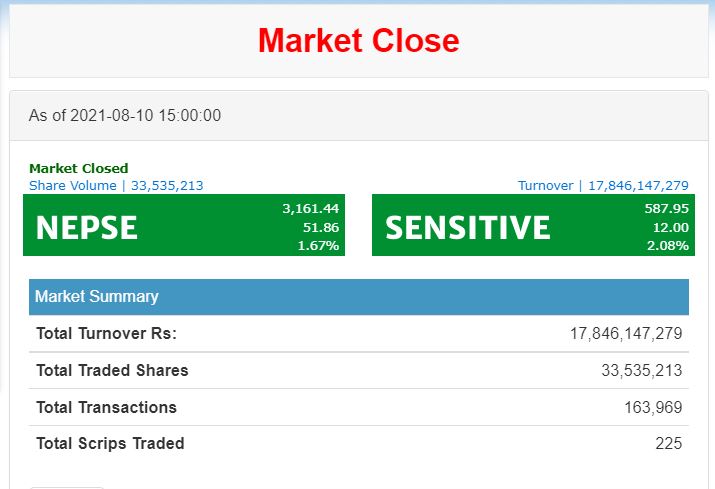The width and height of the screenshot is (715, 489).
Task: Click the NEPSE point change 51.86
Action: point(321,227)
